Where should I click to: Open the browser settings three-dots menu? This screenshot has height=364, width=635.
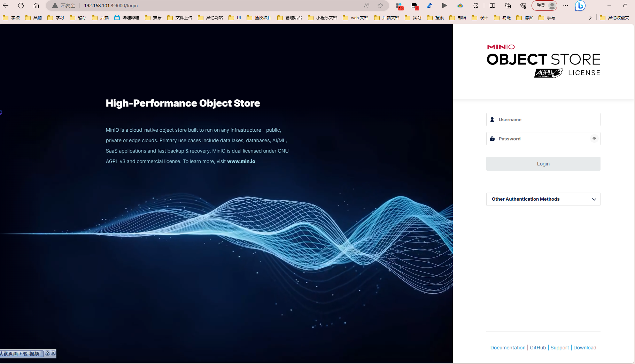click(x=566, y=6)
